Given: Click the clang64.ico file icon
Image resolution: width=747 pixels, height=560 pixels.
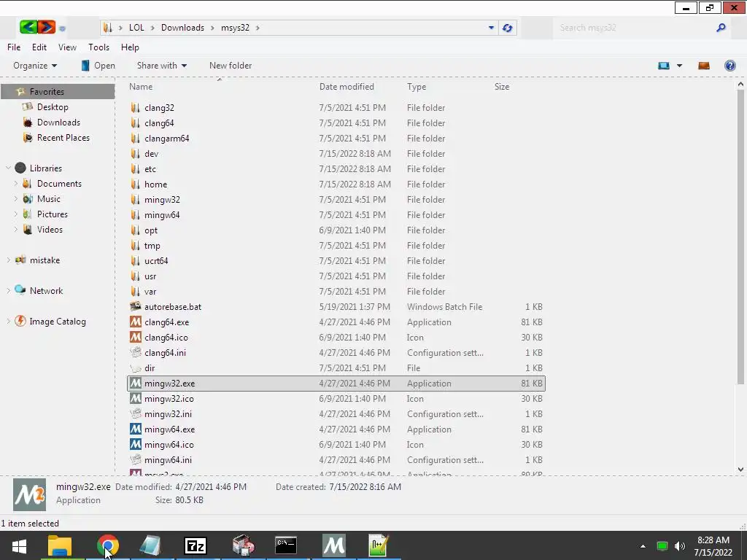Looking at the screenshot, I should point(136,337).
